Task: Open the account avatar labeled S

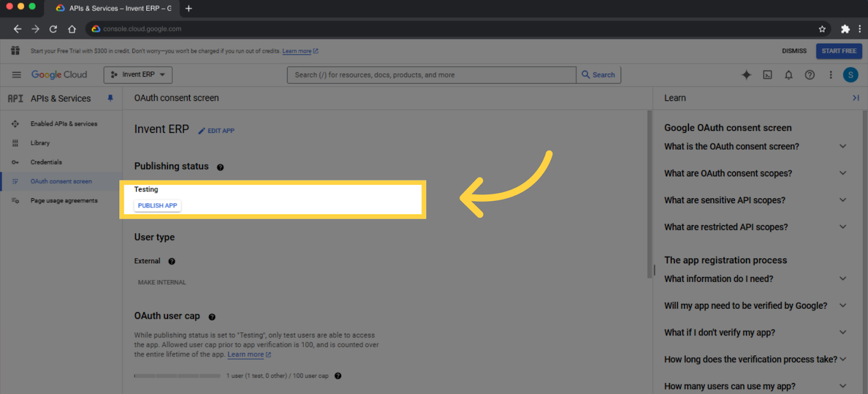Action: coord(851,75)
